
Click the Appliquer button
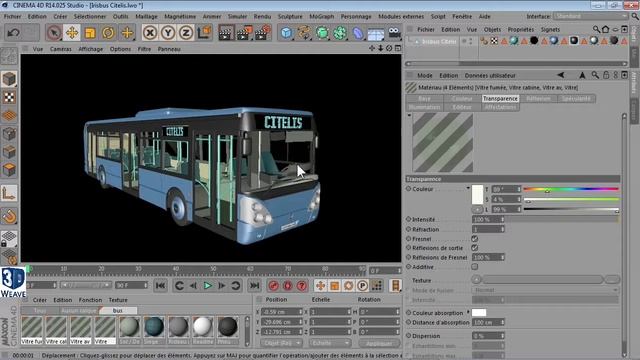point(379,344)
